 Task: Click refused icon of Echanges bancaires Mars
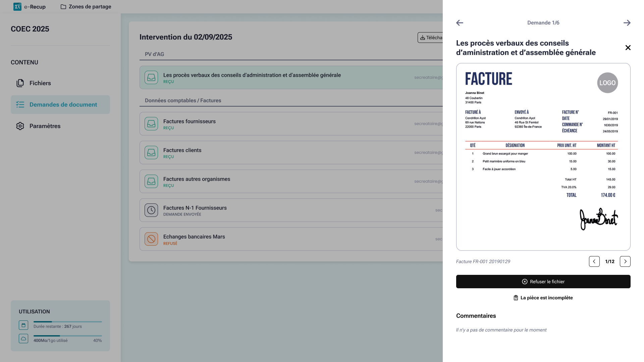pos(151,239)
